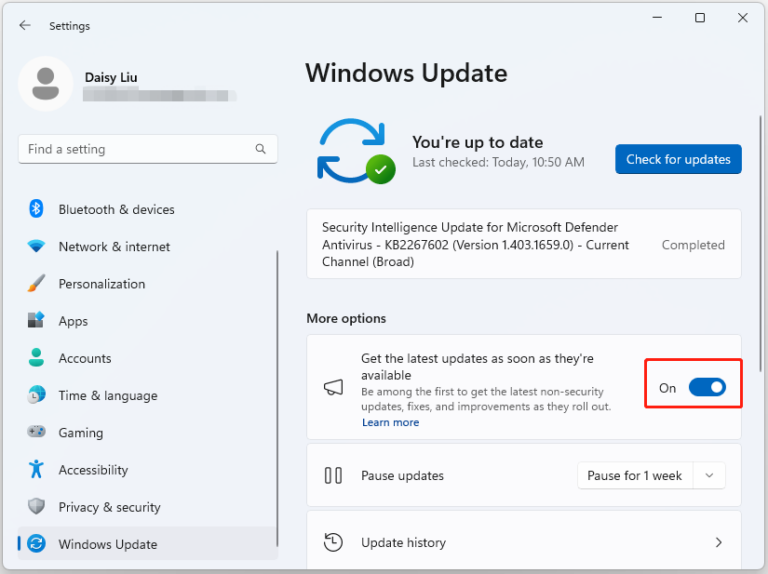Click Last checked: Today, 10:50 AM text
Image resolution: width=768 pixels, height=574 pixels.
(498, 162)
